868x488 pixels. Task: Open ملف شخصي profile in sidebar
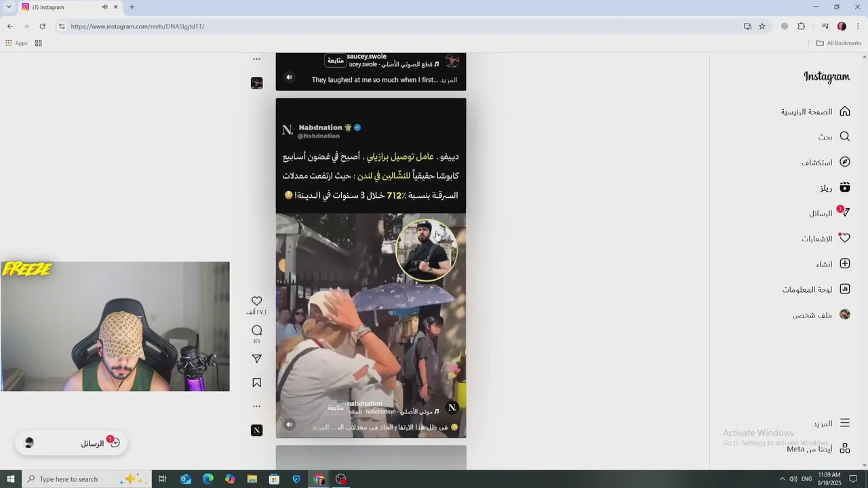pyautogui.click(x=821, y=314)
